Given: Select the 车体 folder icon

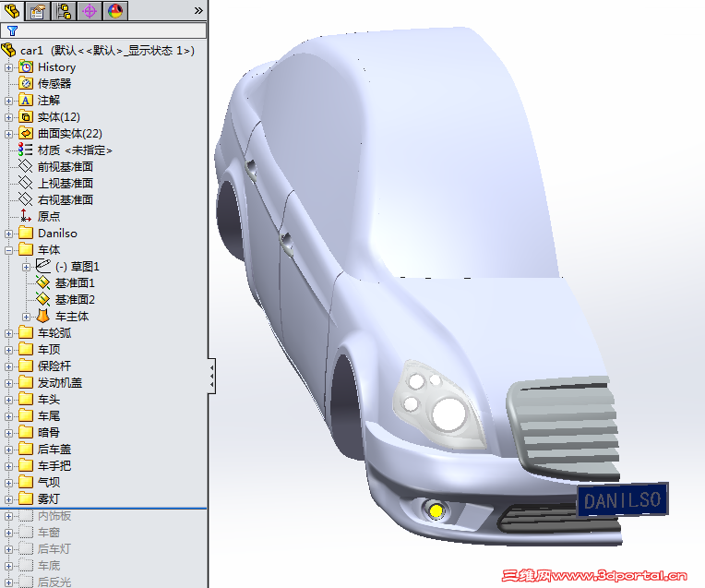Looking at the screenshot, I should 26,249.
